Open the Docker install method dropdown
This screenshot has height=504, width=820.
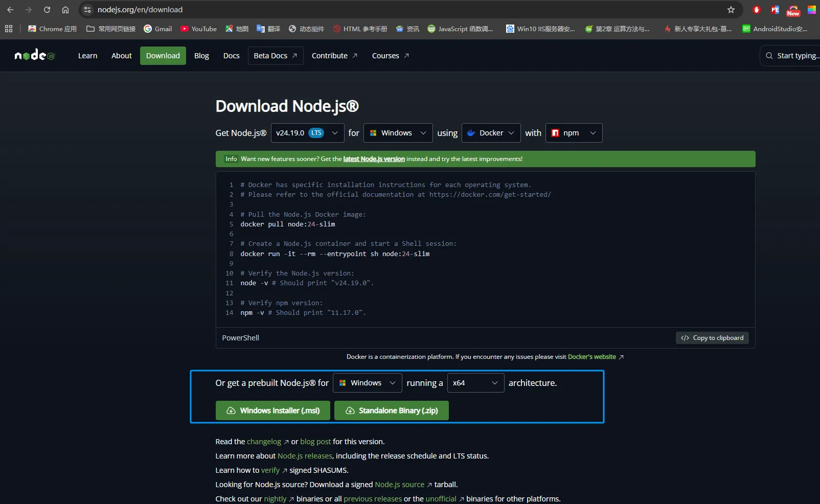(x=491, y=133)
